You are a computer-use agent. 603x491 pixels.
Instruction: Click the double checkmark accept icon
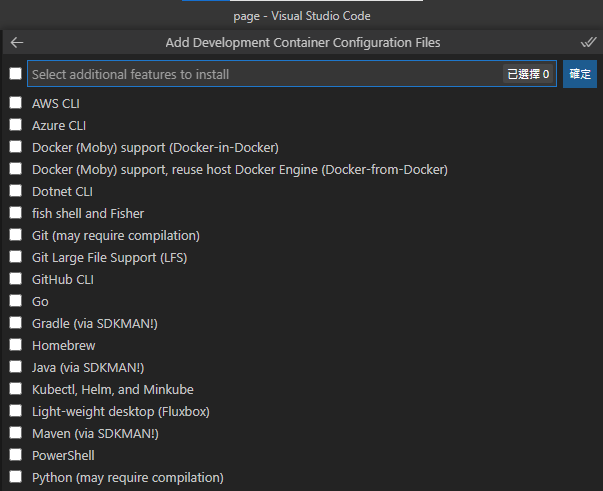(x=588, y=42)
